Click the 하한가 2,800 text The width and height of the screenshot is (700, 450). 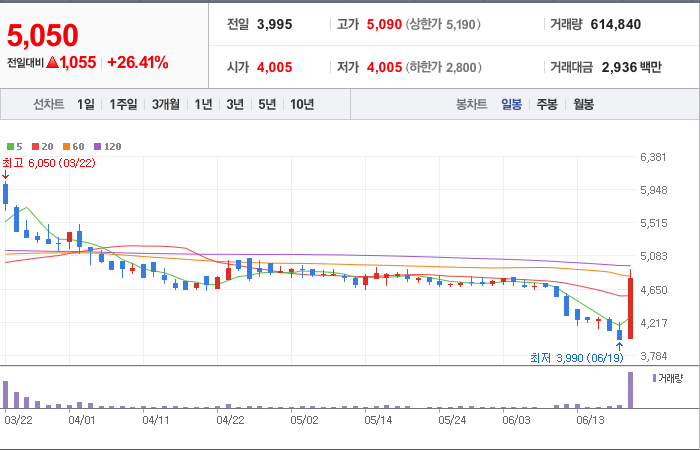(443, 67)
